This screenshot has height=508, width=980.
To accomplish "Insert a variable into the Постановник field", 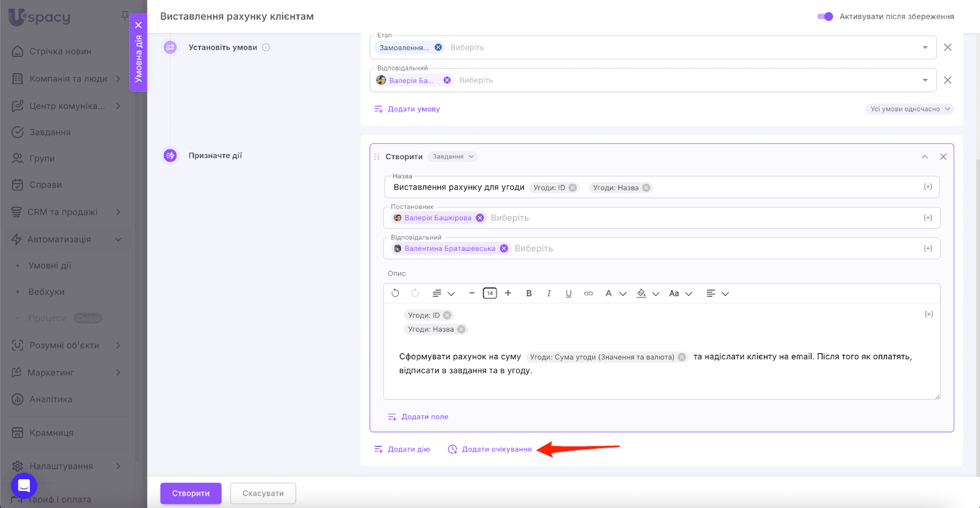I will tap(928, 218).
